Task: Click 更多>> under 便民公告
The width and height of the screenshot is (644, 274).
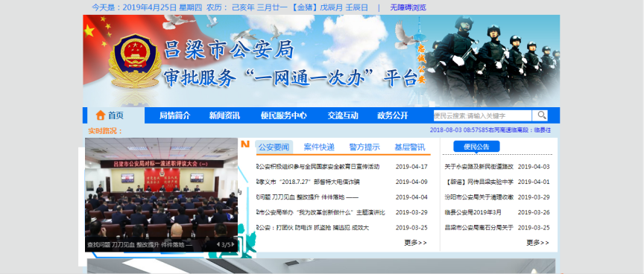Action: pyautogui.click(x=538, y=243)
